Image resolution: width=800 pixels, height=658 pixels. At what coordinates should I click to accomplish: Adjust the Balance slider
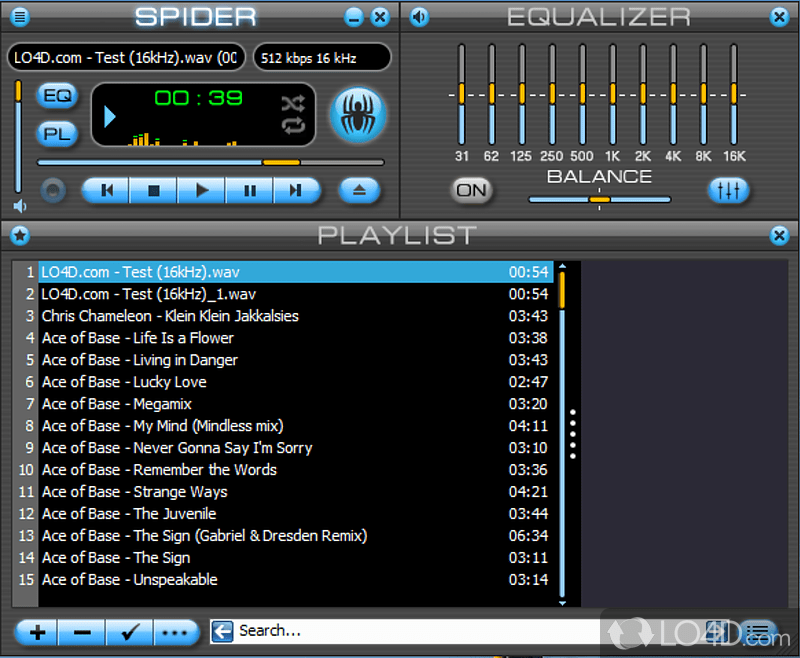pos(599,199)
